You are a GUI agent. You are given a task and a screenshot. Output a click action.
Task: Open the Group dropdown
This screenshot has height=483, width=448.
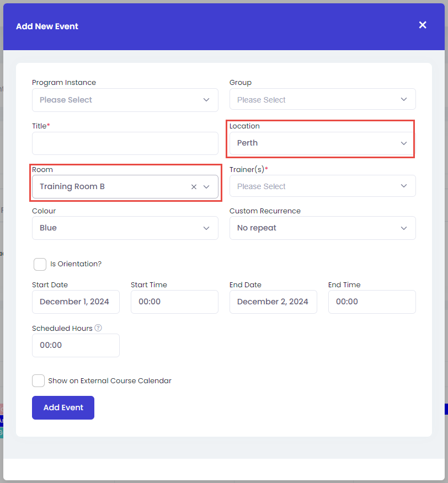pyautogui.click(x=323, y=99)
